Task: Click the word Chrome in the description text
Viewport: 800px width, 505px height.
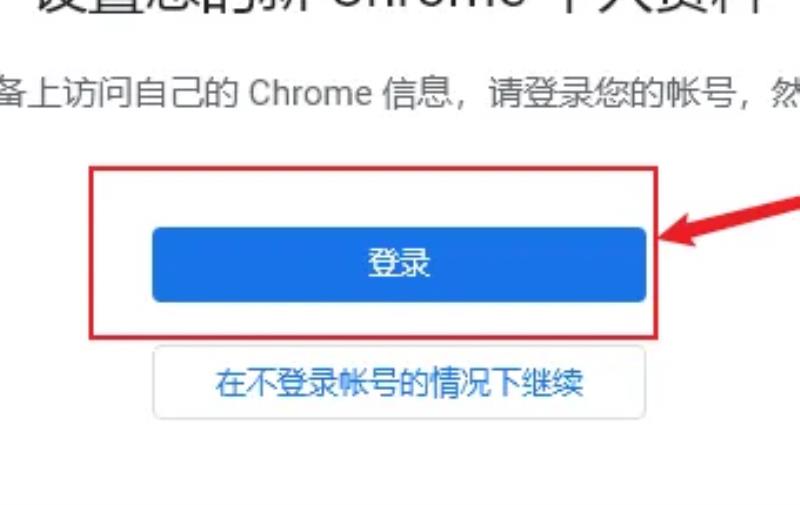Action: pos(310,93)
